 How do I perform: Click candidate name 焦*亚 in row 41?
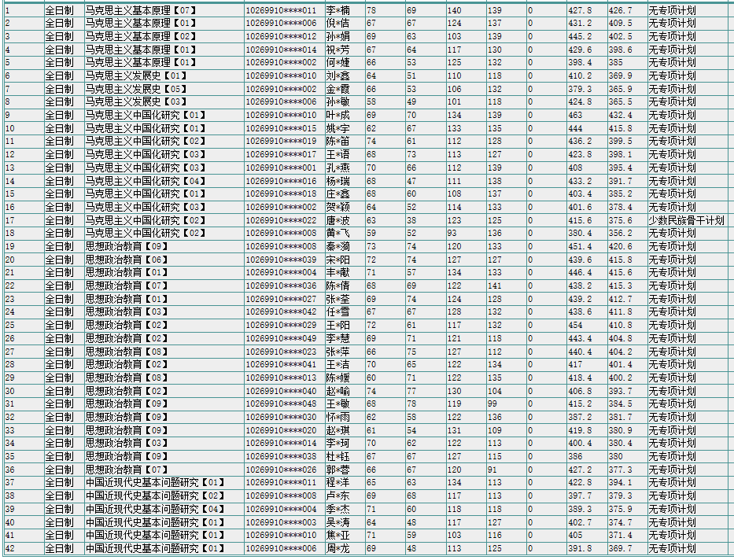(x=338, y=535)
